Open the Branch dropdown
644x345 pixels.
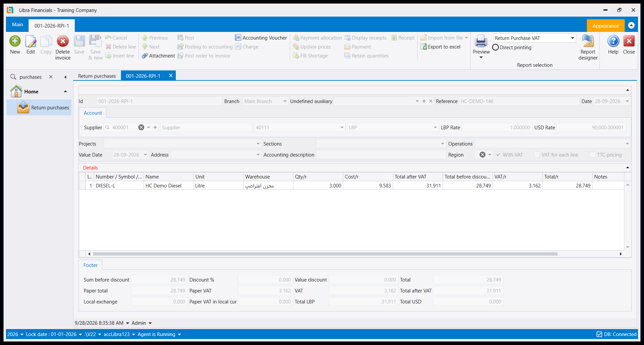point(285,101)
